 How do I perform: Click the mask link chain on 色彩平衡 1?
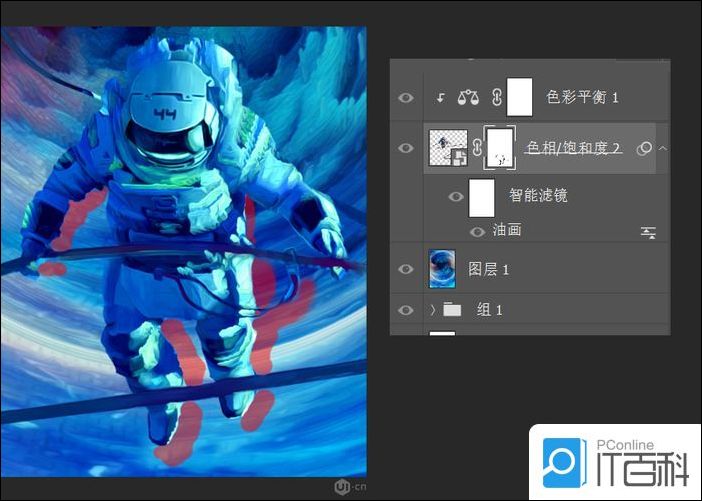pos(496,97)
